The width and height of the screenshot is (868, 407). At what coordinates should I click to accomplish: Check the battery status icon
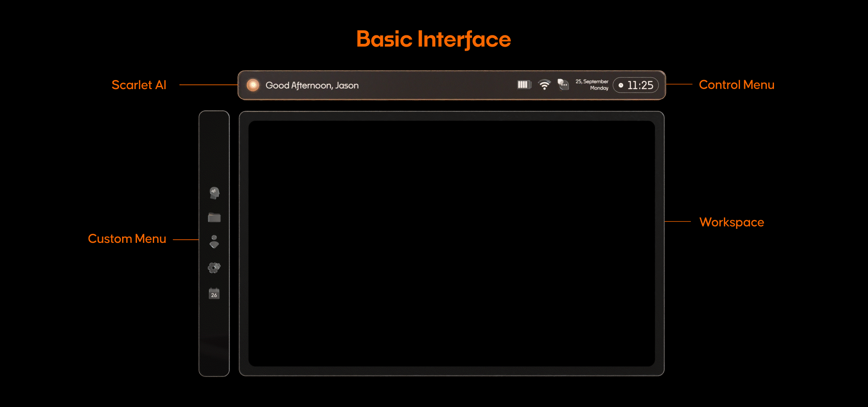[x=524, y=85]
